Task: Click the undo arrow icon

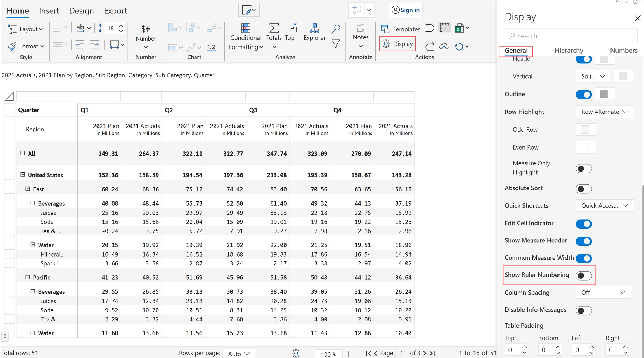Action: point(430,28)
